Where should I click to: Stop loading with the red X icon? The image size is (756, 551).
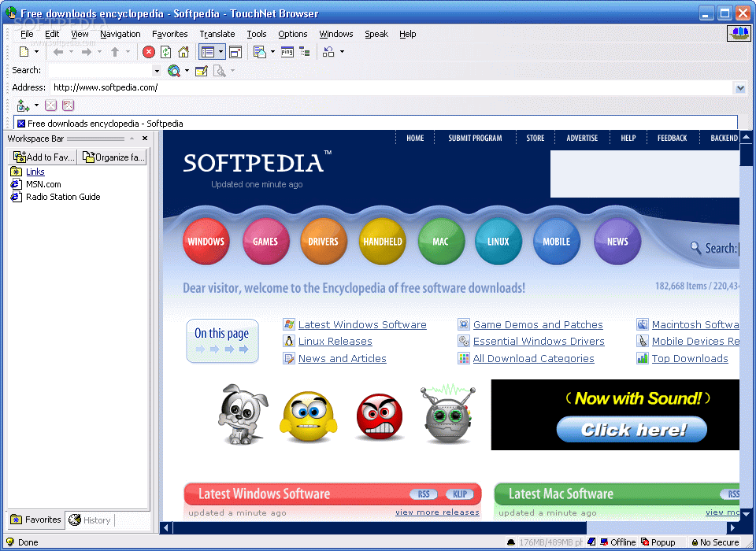pyautogui.click(x=149, y=52)
